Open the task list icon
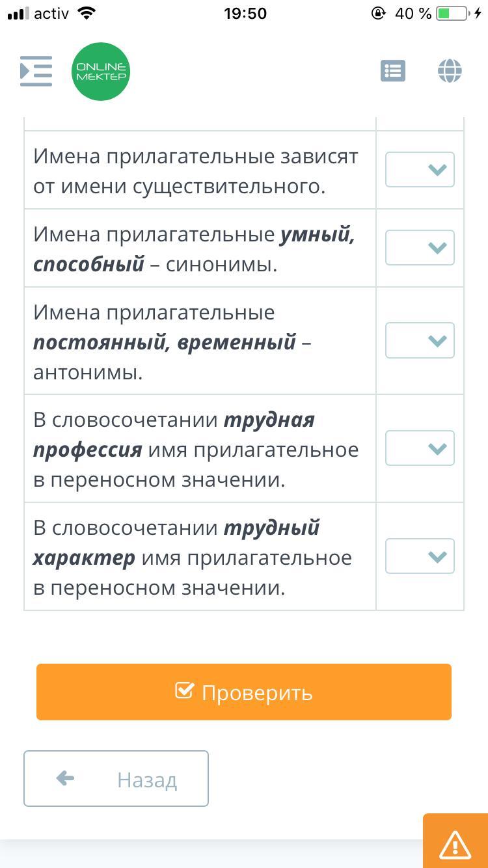The height and width of the screenshot is (868, 488). (393, 71)
